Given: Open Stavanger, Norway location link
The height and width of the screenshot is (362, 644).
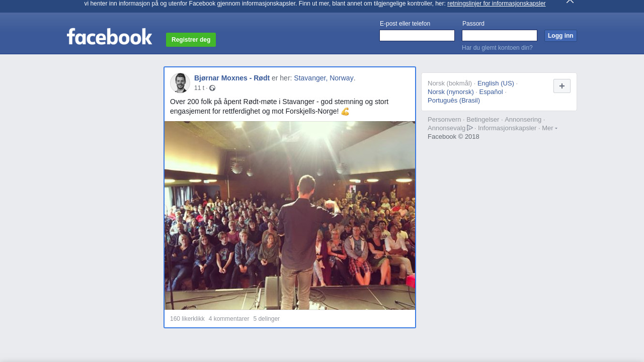Looking at the screenshot, I should [x=324, y=78].
